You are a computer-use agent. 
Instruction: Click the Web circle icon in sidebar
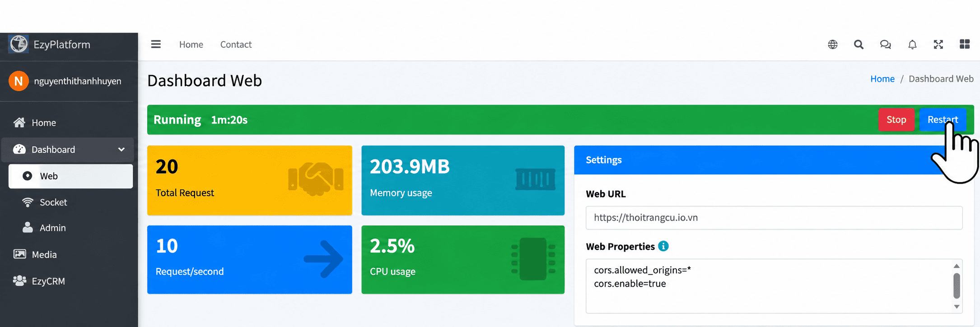point(27,176)
